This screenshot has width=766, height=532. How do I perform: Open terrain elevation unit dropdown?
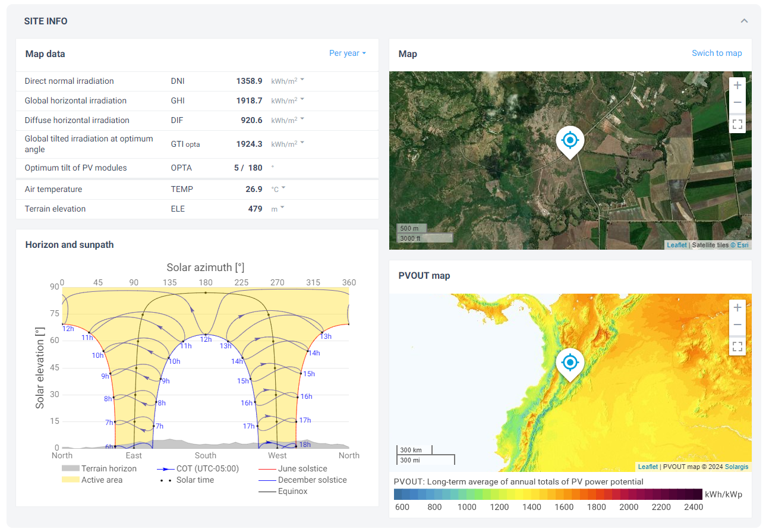pyautogui.click(x=278, y=209)
